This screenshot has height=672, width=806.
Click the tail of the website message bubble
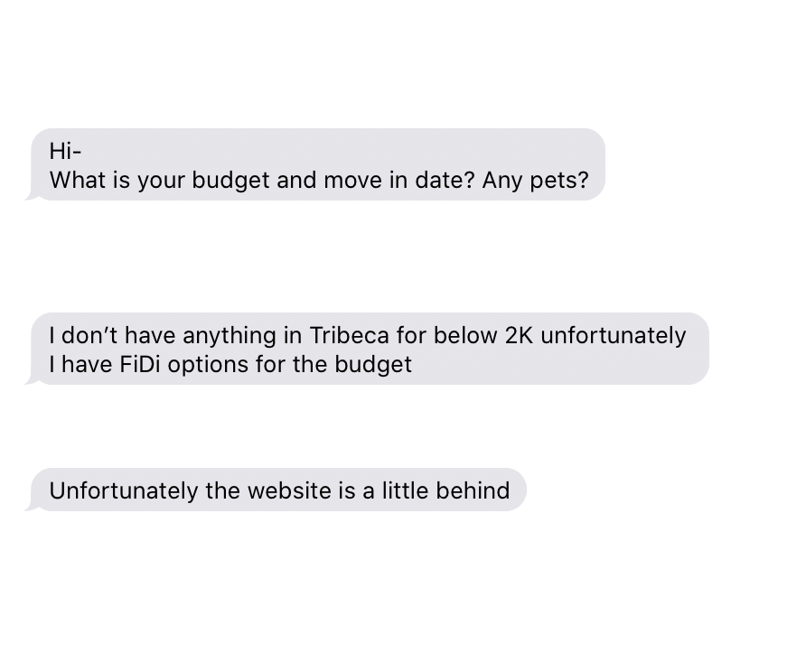coord(32,506)
